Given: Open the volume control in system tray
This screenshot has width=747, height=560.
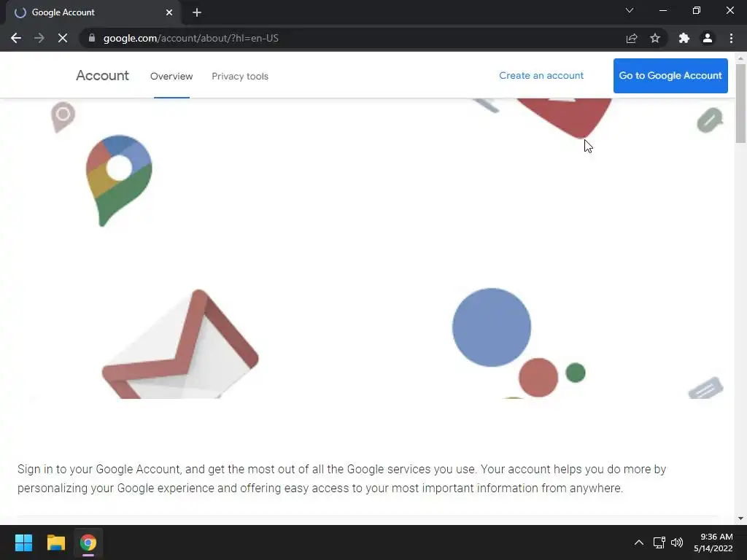Looking at the screenshot, I should [677, 542].
